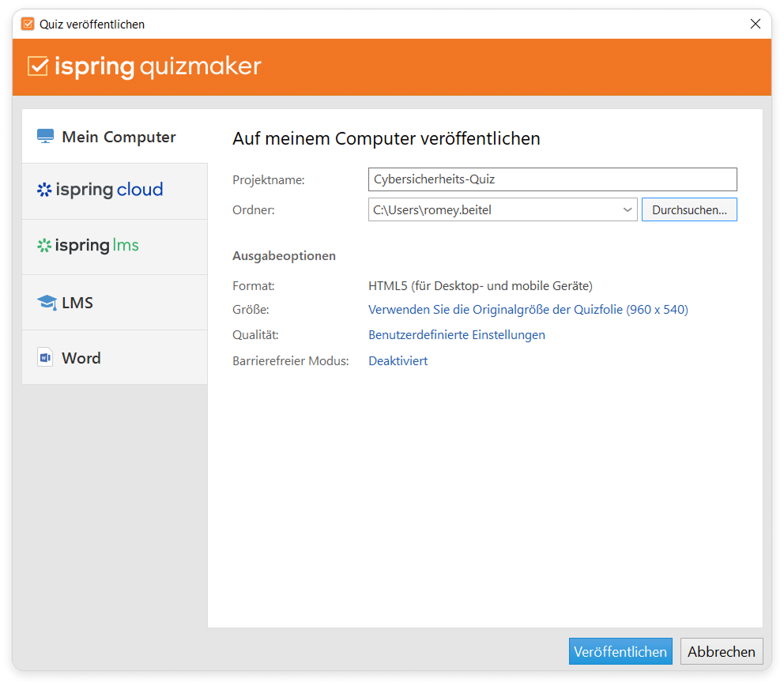Expand the Ordner folder dropdown arrow

pyautogui.click(x=628, y=210)
